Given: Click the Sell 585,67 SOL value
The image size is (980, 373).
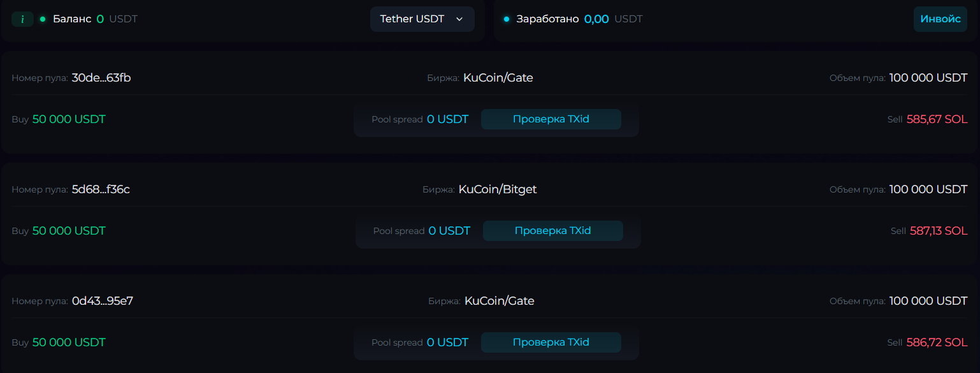Looking at the screenshot, I should pyautogui.click(x=937, y=119).
